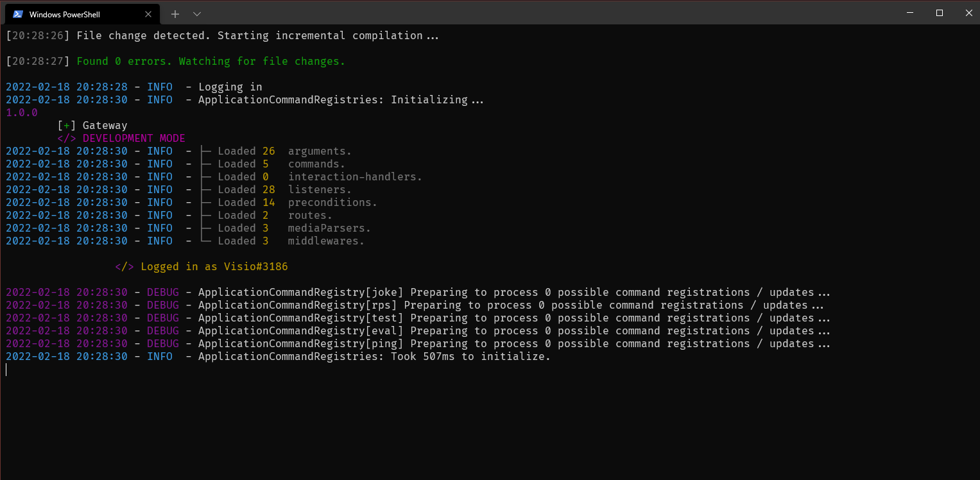The height and width of the screenshot is (480, 980).
Task: Click the purple version number 1.0.0
Action: point(21,112)
